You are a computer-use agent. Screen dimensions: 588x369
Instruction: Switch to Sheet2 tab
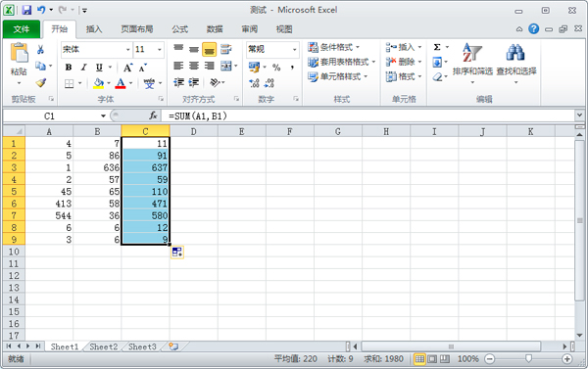pos(104,346)
